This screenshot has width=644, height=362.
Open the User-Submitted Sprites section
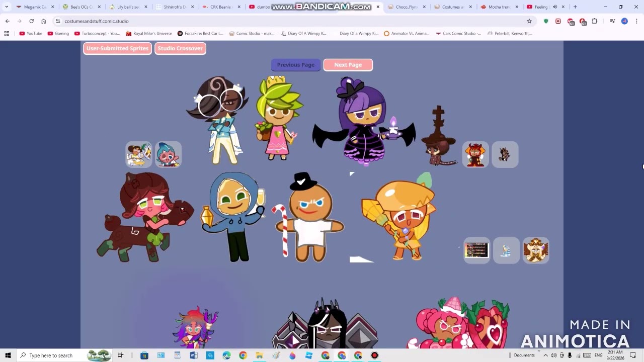[117, 48]
